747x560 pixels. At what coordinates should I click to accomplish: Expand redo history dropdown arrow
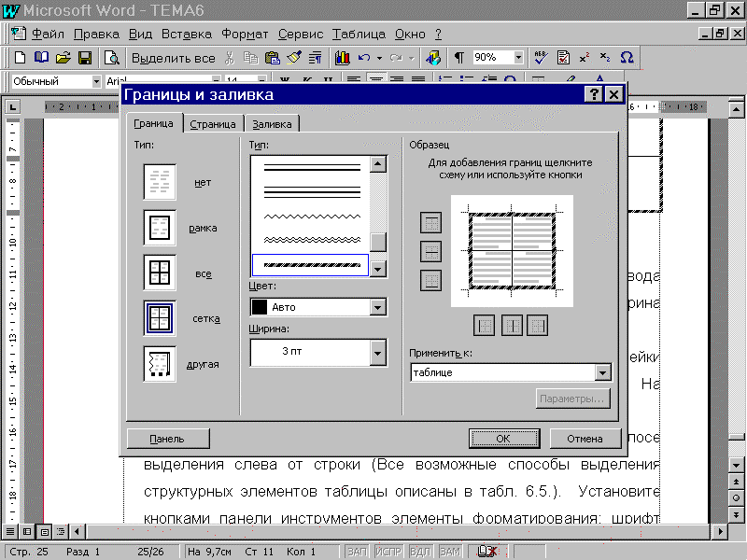(x=411, y=58)
